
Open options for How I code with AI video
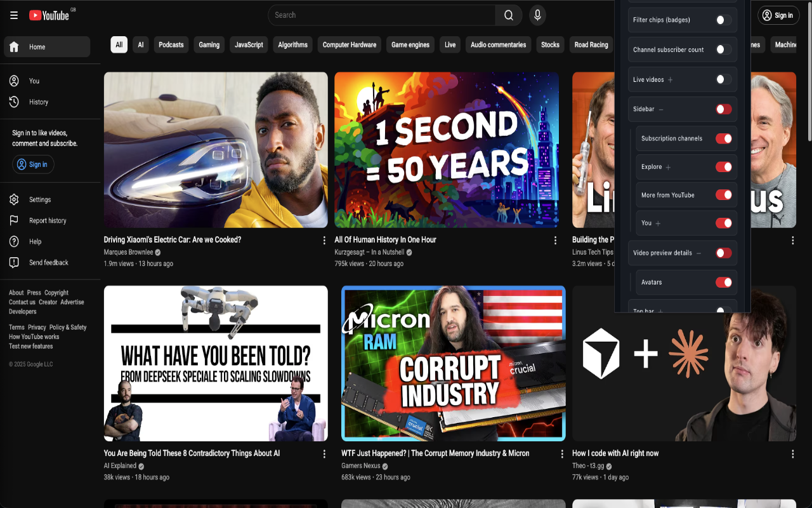click(x=792, y=454)
